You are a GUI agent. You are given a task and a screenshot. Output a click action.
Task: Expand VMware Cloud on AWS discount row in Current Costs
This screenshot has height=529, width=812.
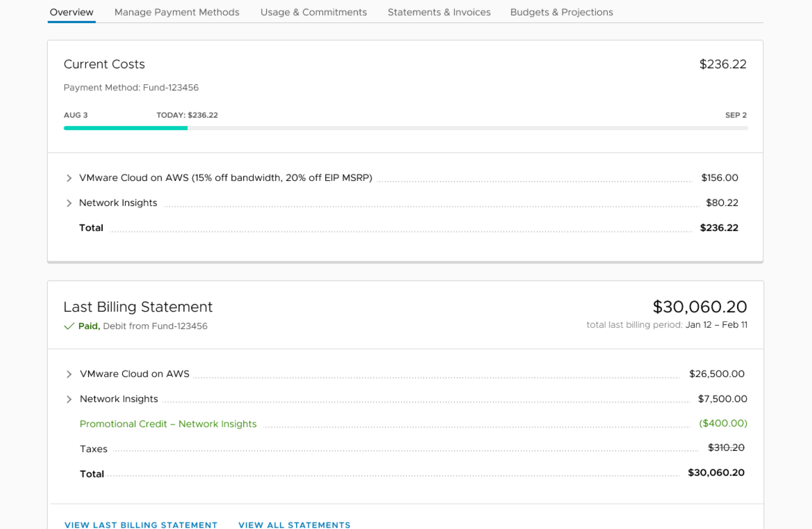[x=69, y=178]
